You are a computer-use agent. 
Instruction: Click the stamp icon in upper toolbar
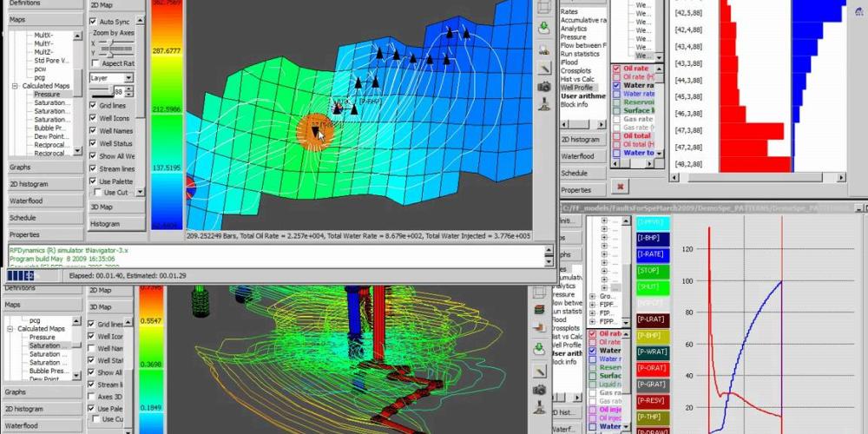(x=544, y=106)
